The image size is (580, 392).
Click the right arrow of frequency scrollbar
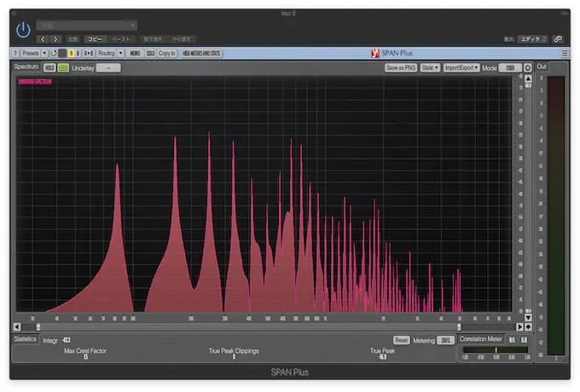tap(519, 326)
